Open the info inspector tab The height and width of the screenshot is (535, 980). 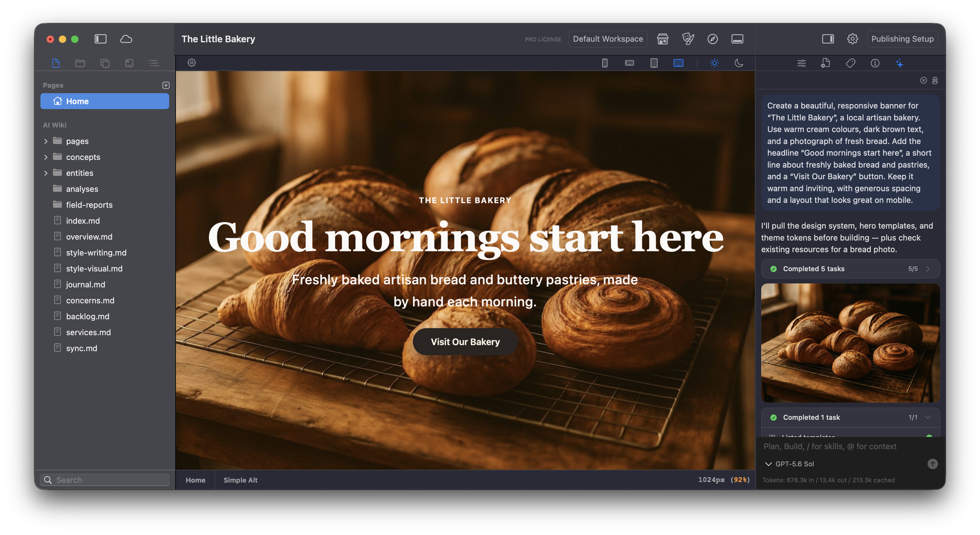point(875,63)
